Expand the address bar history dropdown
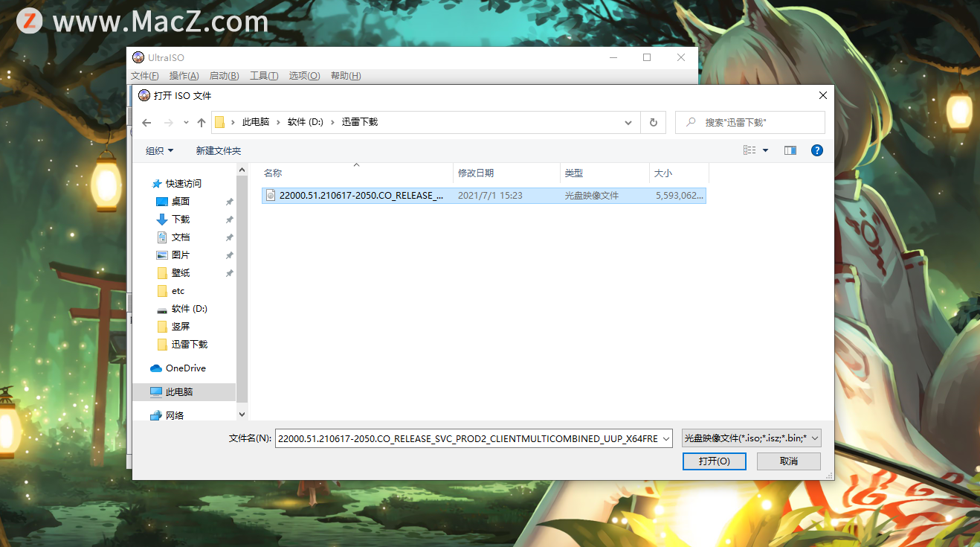 628,123
